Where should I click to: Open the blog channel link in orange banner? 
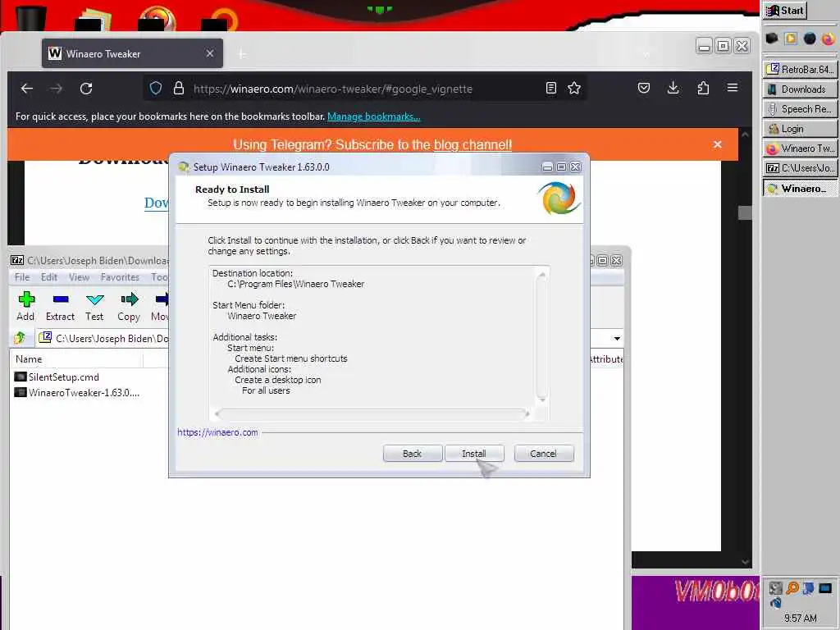[x=472, y=144]
